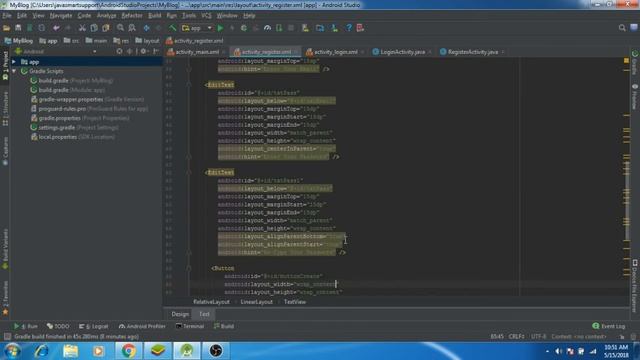
Task: Switch to the Design view tab
Action: click(180, 314)
